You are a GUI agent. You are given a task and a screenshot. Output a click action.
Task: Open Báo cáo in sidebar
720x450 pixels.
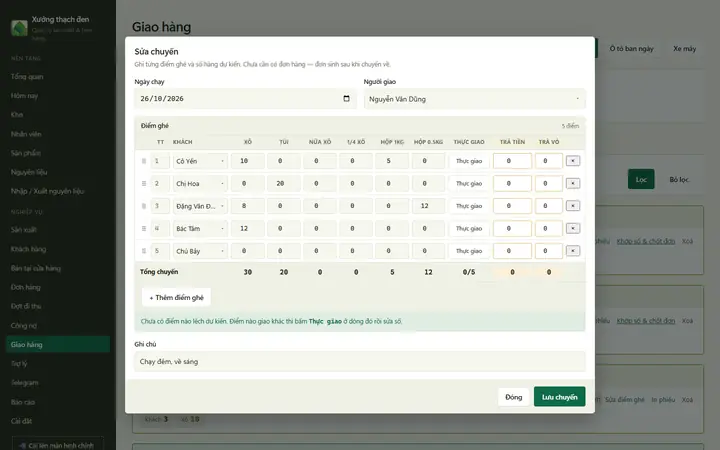coord(58,402)
